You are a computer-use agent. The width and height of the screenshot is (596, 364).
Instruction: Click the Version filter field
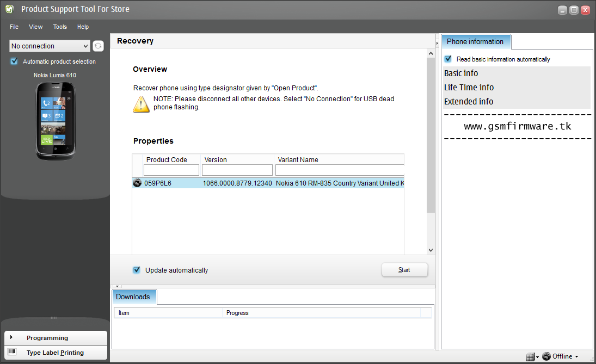pyautogui.click(x=237, y=170)
